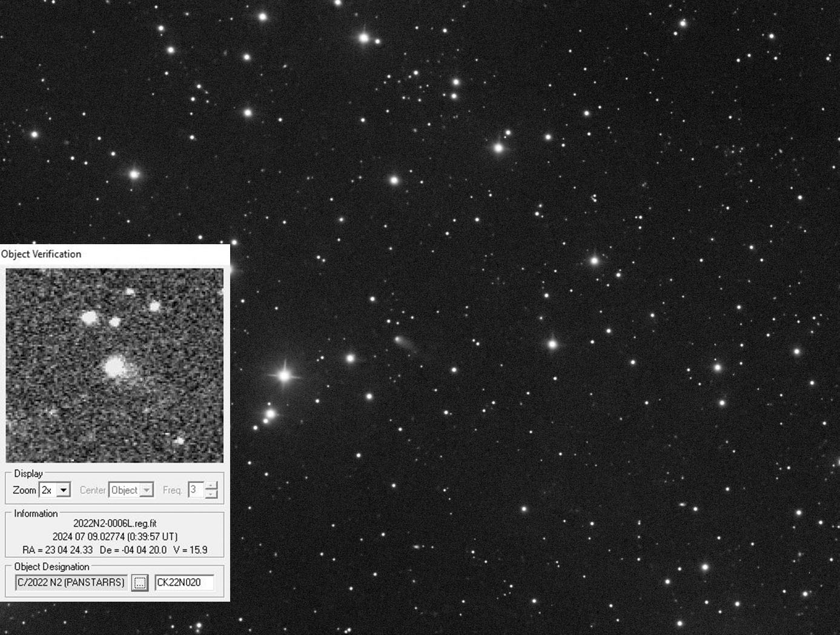Click the observation date and UT time line

(114, 536)
